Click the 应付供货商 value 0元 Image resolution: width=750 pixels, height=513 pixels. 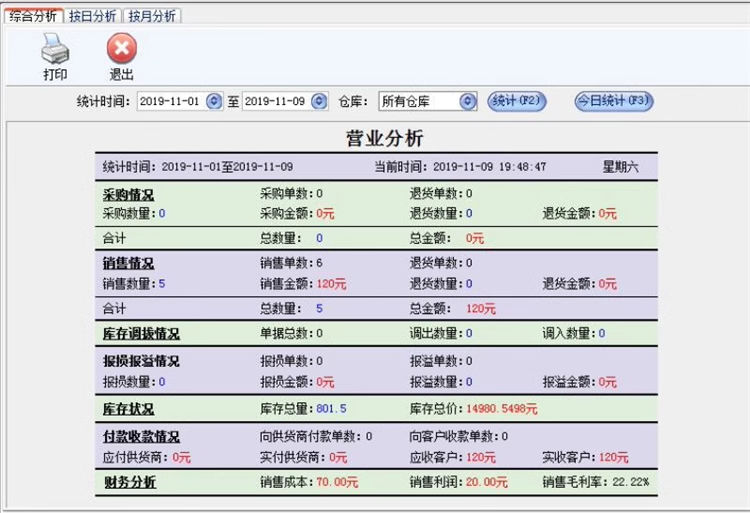pyautogui.click(x=181, y=458)
